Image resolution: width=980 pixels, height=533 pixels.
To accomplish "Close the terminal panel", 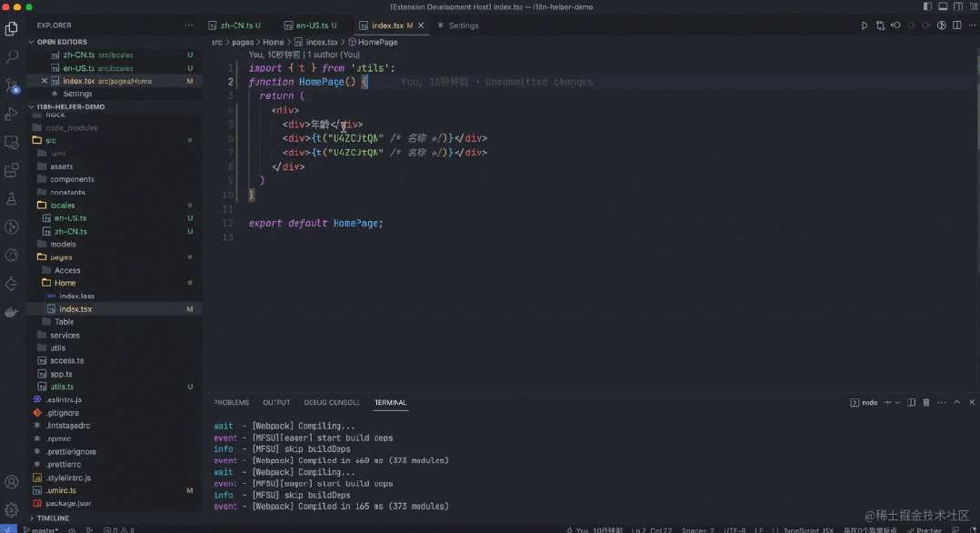I will (972, 403).
